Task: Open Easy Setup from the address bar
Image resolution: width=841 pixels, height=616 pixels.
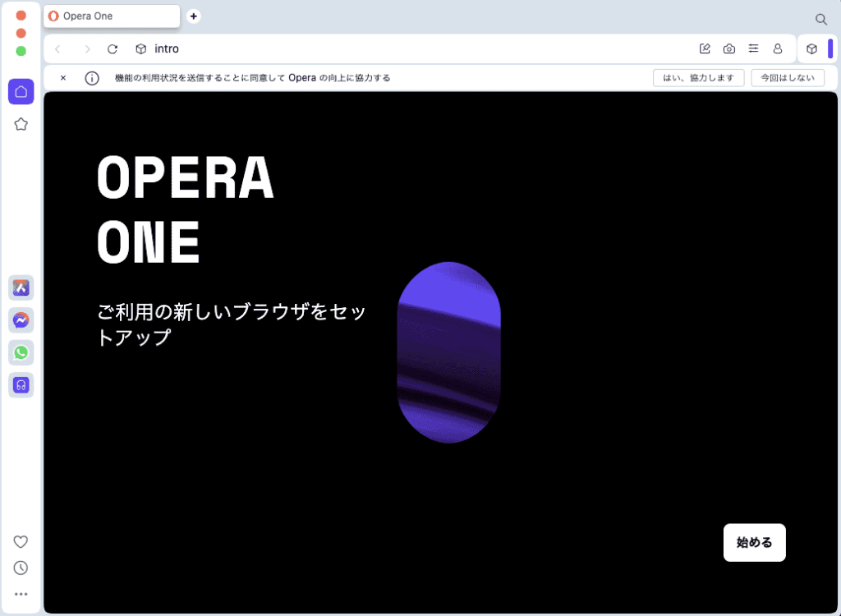Action: pyautogui.click(x=753, y=48)
